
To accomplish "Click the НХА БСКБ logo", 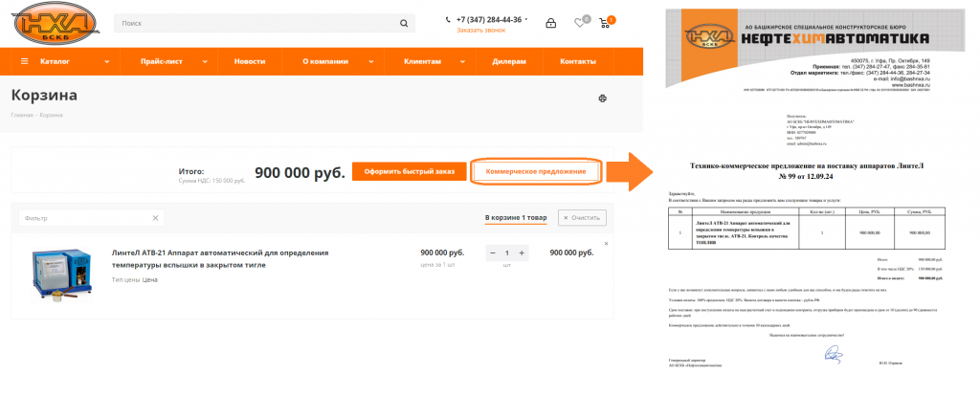I will [x=54, y=23].
